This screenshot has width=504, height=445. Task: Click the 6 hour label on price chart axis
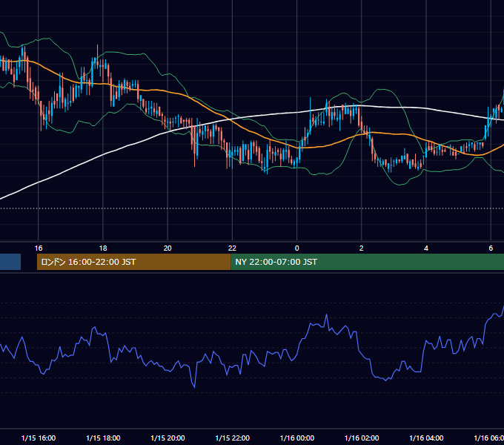point(491,248)
